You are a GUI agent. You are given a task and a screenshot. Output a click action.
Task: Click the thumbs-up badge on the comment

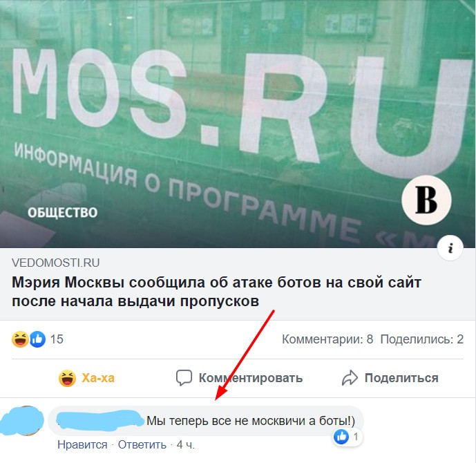[x=341, y=437]
